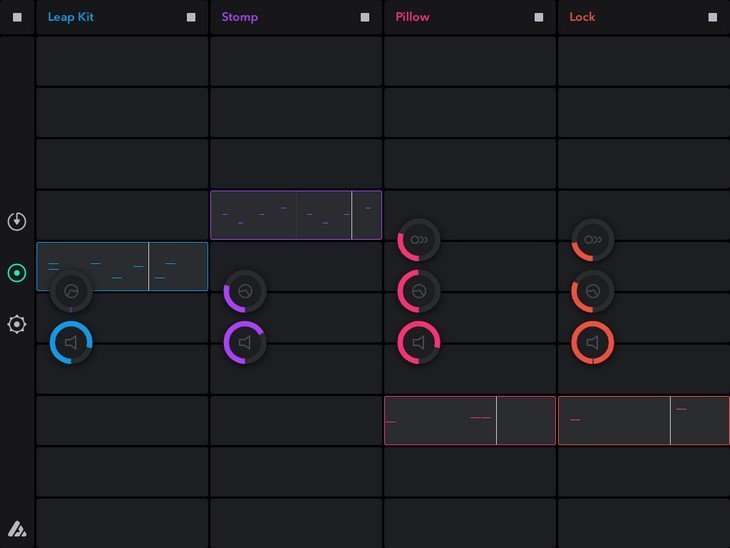Open the metronome/tempo icon in sidebar
The image size is (730, 548).
[x=17, y=221]
